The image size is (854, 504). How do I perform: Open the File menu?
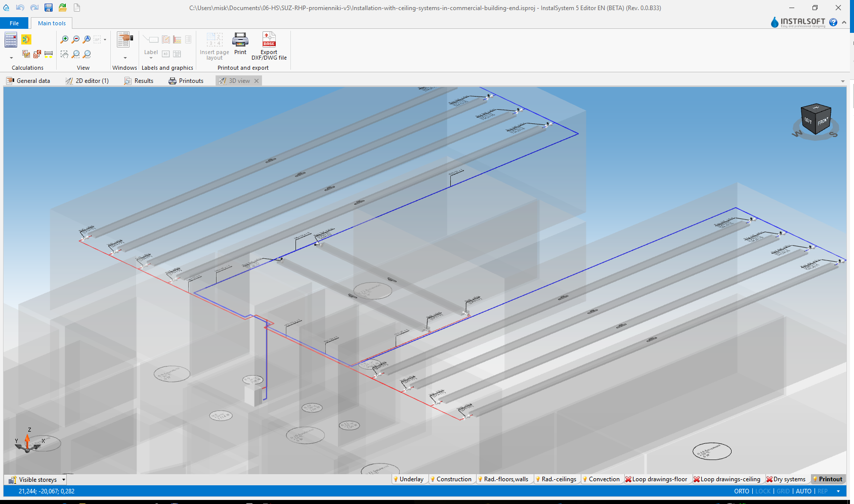[x=14, y=23]
